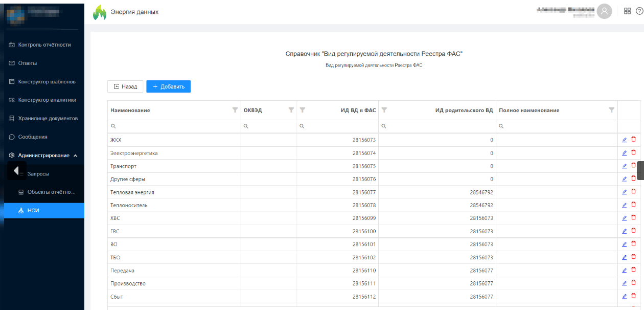Viewport: 644px width, 310px height.
Task: Open filter for ОКВЭД column
Action: tap(291, 110)
